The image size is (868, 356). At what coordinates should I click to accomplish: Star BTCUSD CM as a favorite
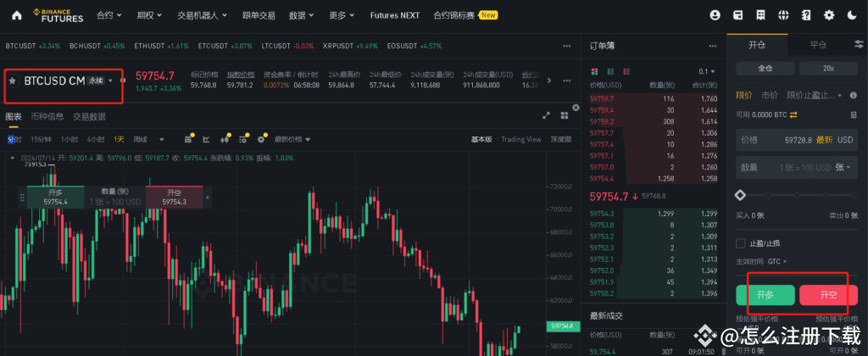pos(13,81)
